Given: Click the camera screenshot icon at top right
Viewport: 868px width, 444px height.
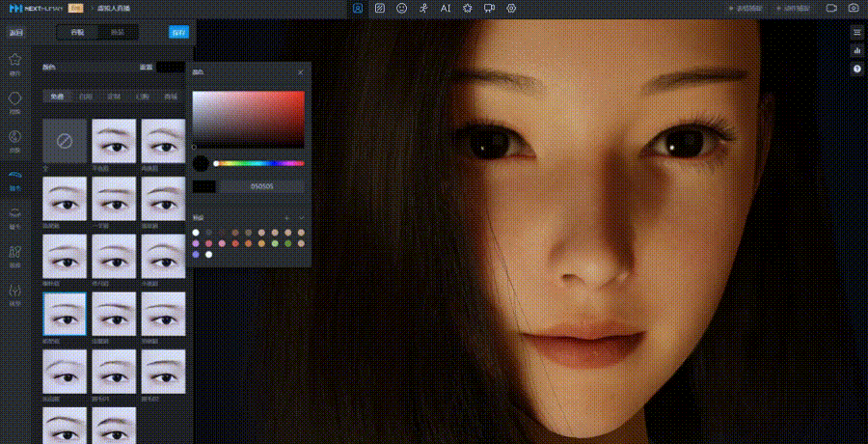Looking at the screenshot, I should click(854, 8).
